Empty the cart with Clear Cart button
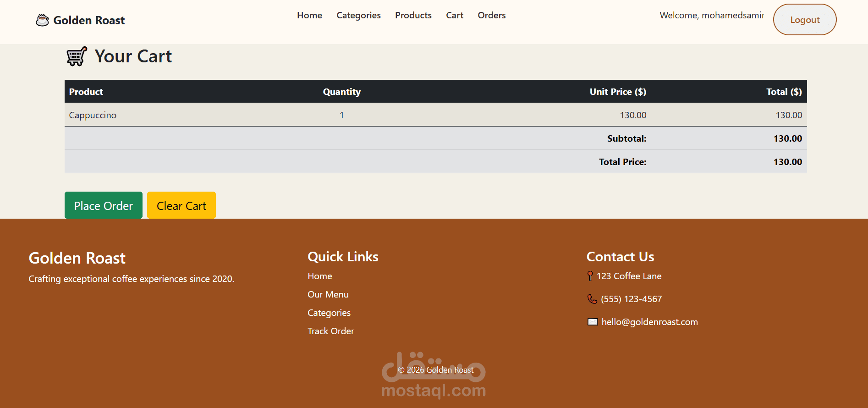Viewport: 868px width, 408px height. click(181, 205)
